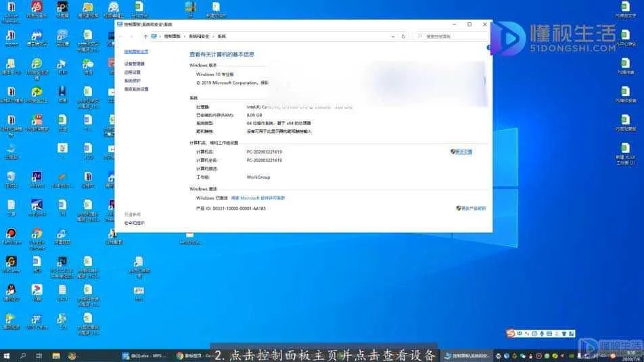
Task: Select the 新建 XLSX 工作表 (2) desktop file
Action: click(626, 154)
